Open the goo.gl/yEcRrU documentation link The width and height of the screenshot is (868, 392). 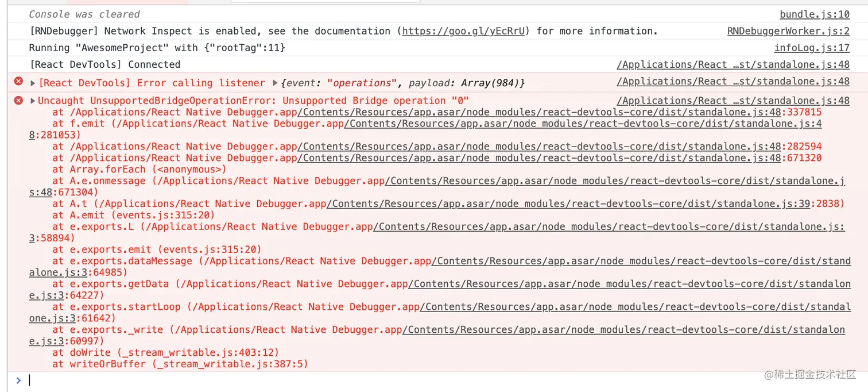pyautogui.click(x=463, y=31)
